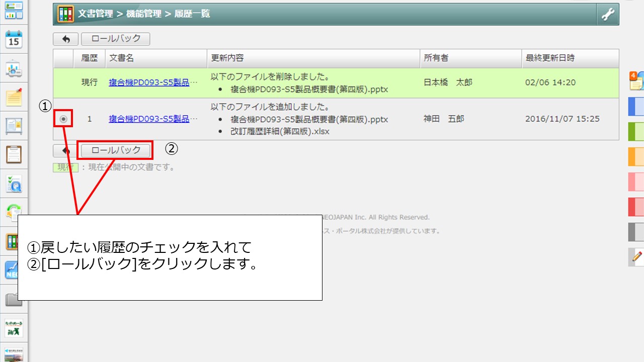Click the 最終更新日時 column header
This screenshot has width=644, height=362.
click(x=549, y=58)
